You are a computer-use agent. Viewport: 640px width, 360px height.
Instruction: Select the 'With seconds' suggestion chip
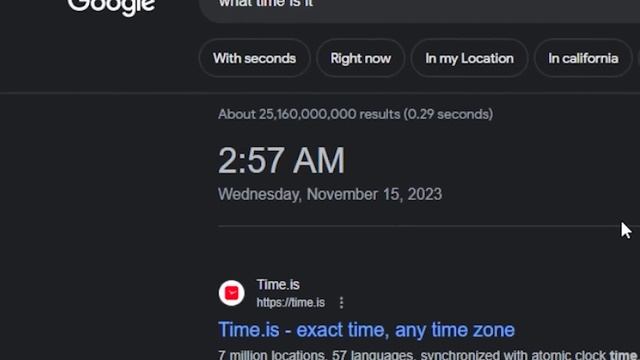[x=254, y=58]
